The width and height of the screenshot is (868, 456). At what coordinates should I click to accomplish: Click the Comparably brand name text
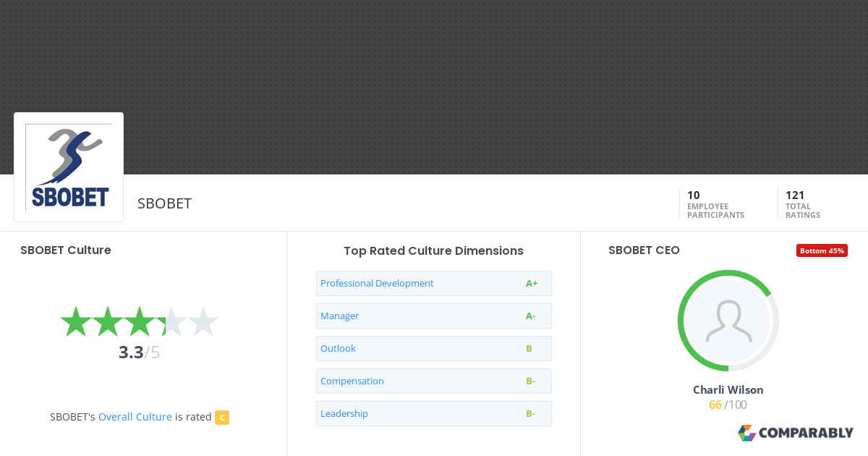coord(807,433)
